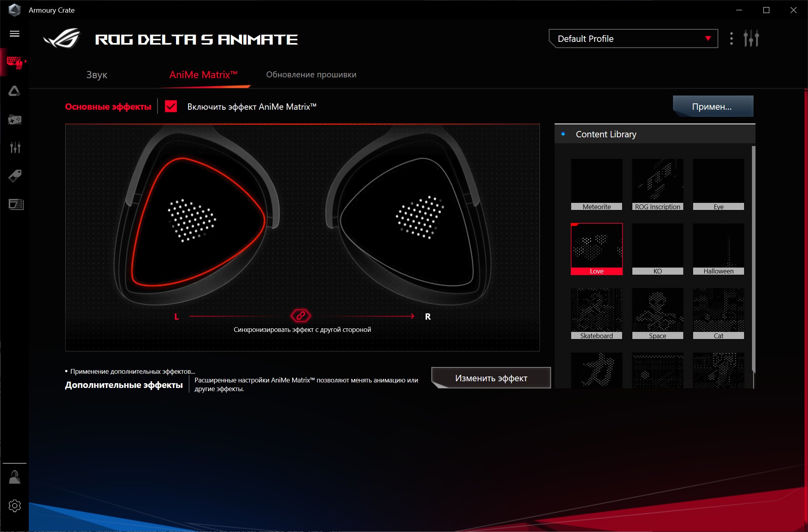Screen dimensions: 808x532
Task: Switch to the Обновление прошивки tab
Action: [311, 75]
